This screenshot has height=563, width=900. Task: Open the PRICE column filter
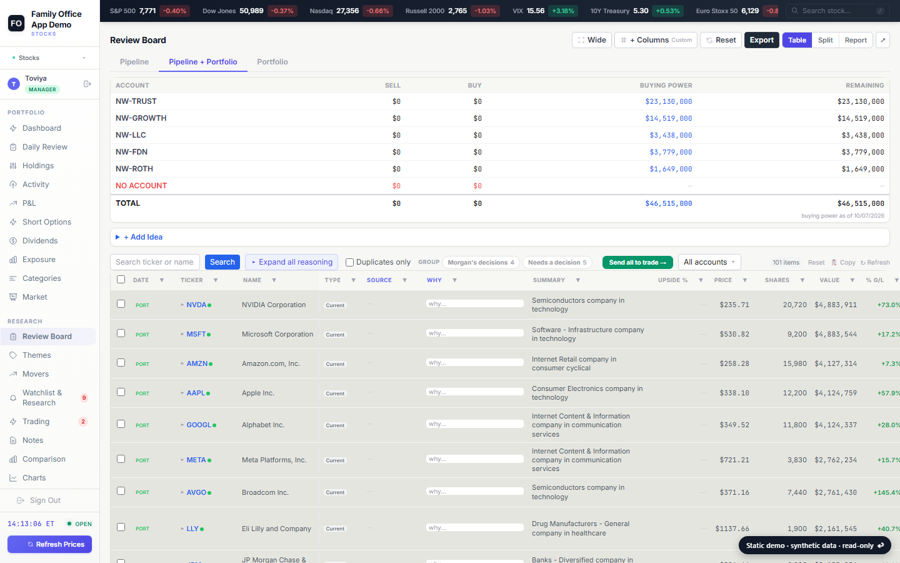coord(745,280)
